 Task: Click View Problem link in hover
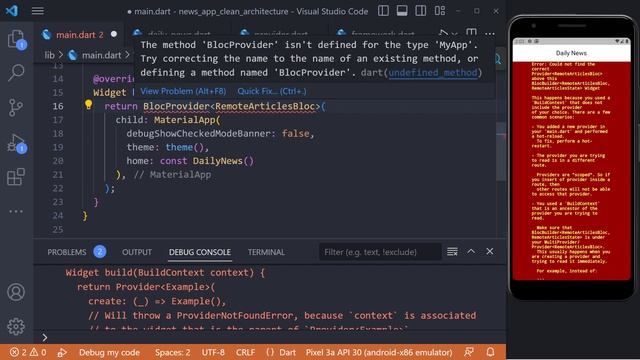[x=183, y=91]
